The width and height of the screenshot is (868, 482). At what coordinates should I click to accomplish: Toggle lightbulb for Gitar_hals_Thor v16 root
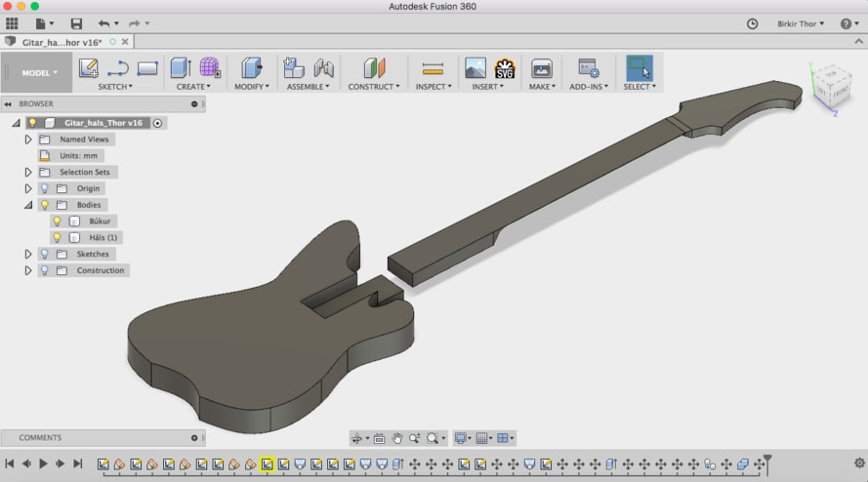[32, 123]
